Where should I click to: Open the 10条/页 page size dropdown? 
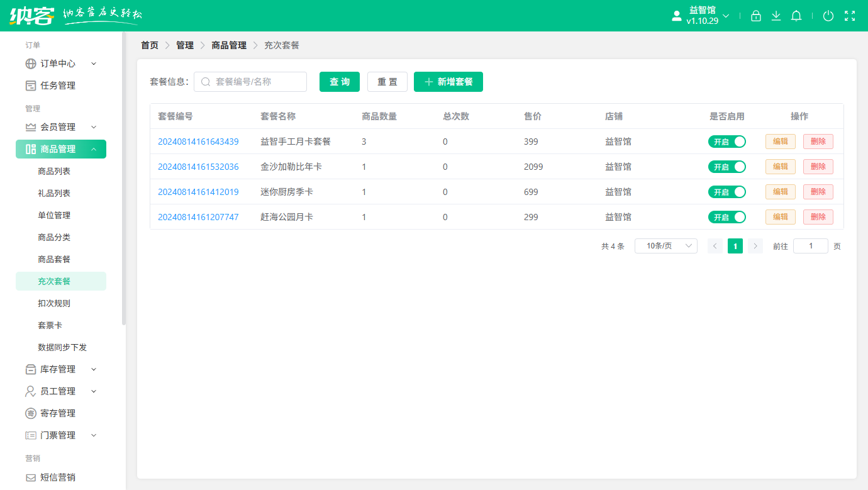pyautogui.click(x=665, y=246)
